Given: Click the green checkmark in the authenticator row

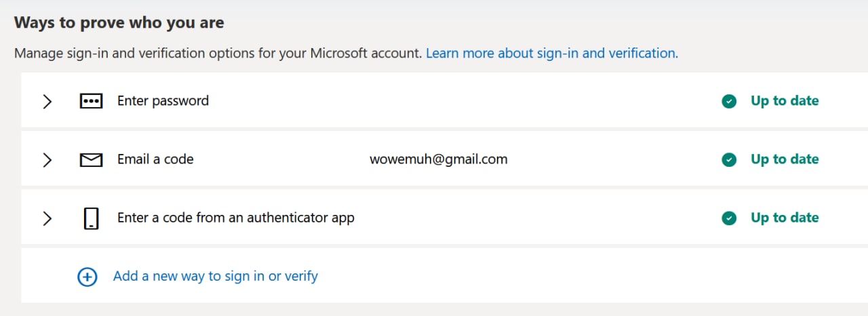Looking at the screenshot, I should [x=729, y=218].
